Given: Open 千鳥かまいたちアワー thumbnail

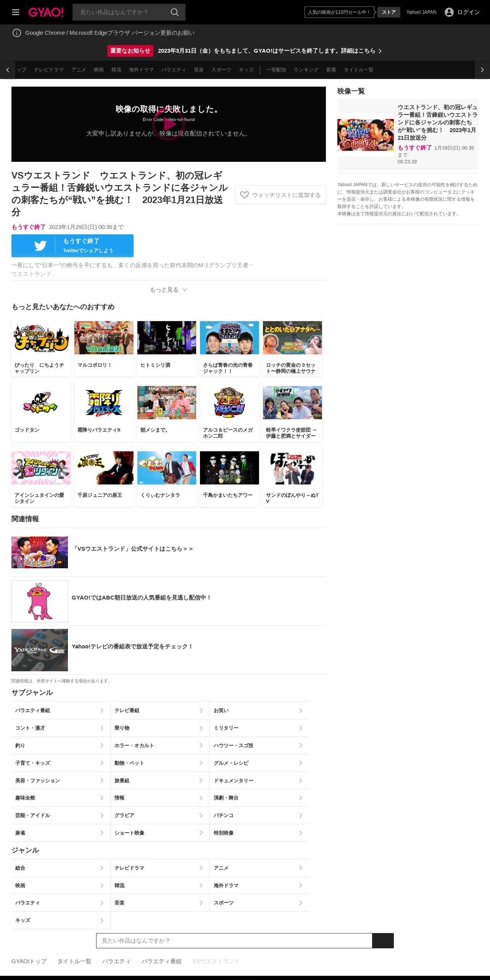Looking at the screenshot, I should point(229,468).
